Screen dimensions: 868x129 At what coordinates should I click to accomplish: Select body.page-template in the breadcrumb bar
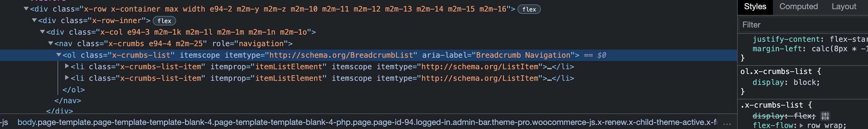pos(367,123)
